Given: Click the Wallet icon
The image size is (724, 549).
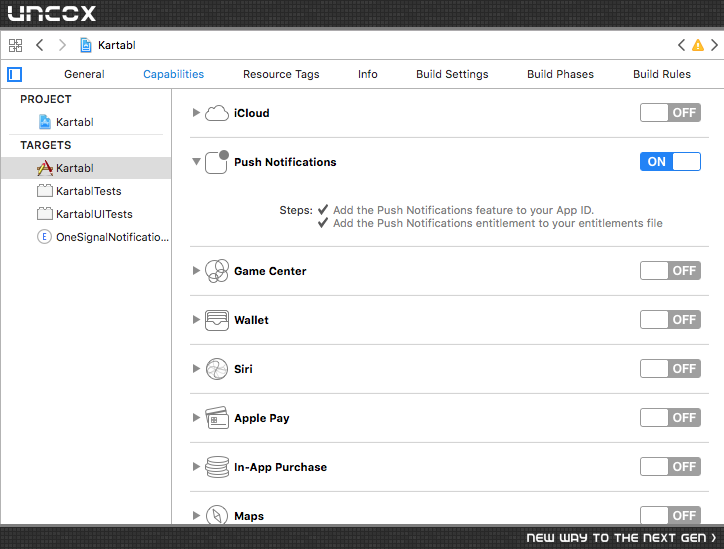Looking at the screenshot, I should (x=217, y=320).
